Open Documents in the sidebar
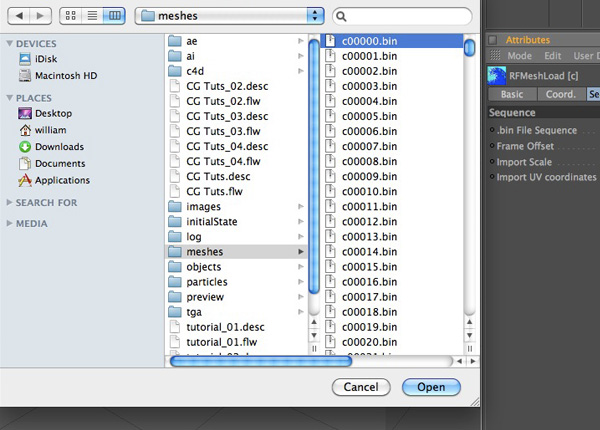 52,163
